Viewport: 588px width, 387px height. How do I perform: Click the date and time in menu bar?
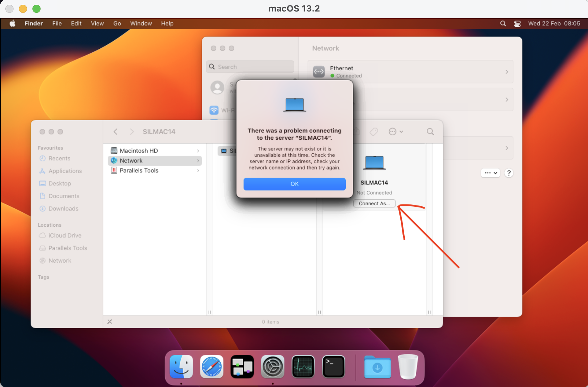(x=554, y=23)
